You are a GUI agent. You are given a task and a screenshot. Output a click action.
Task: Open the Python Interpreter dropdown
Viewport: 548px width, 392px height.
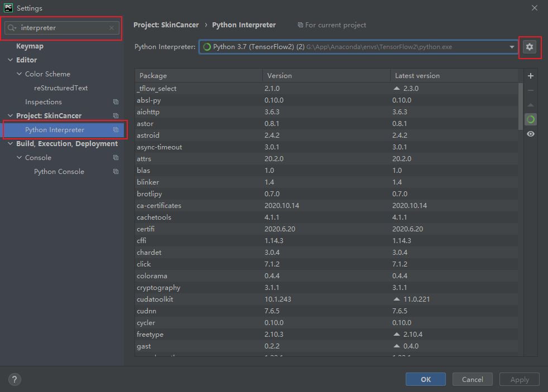[x=512, y=47]
